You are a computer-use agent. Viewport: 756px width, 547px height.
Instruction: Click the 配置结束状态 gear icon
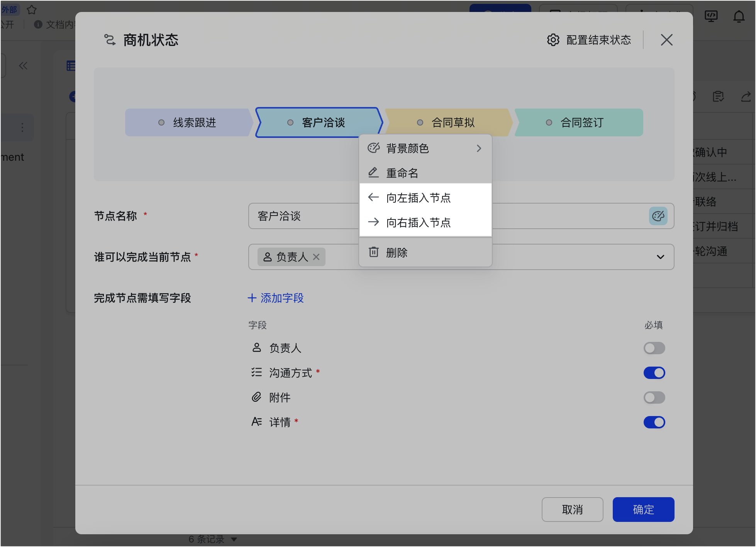pyautogui.click(x=553, y=40)
